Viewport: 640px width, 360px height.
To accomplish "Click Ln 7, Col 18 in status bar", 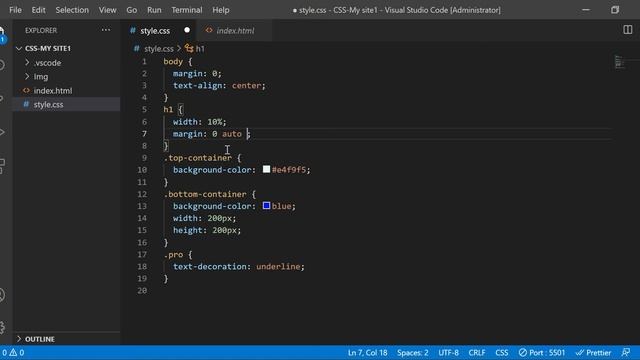I will pyautogui.click(x=367, y=352).
